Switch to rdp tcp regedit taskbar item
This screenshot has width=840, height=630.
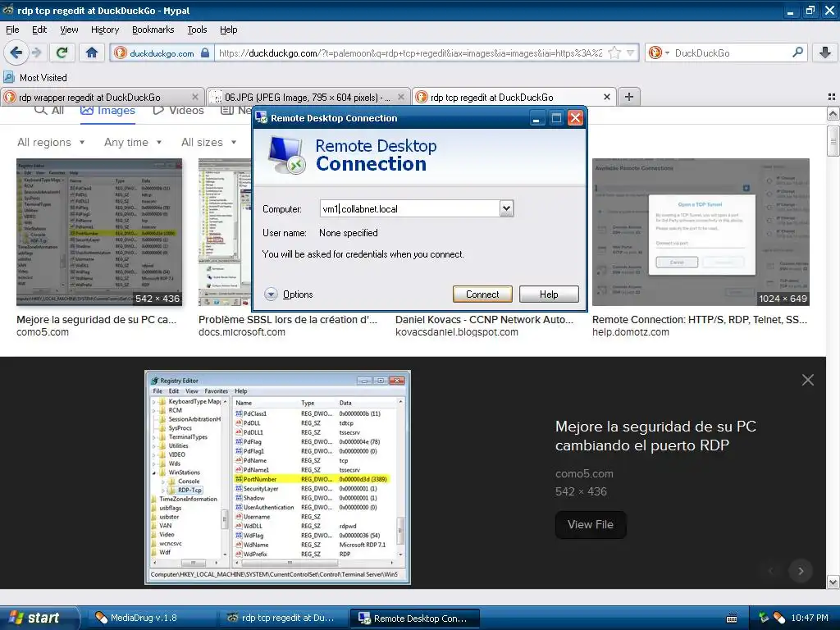click(x=283, y=618)
